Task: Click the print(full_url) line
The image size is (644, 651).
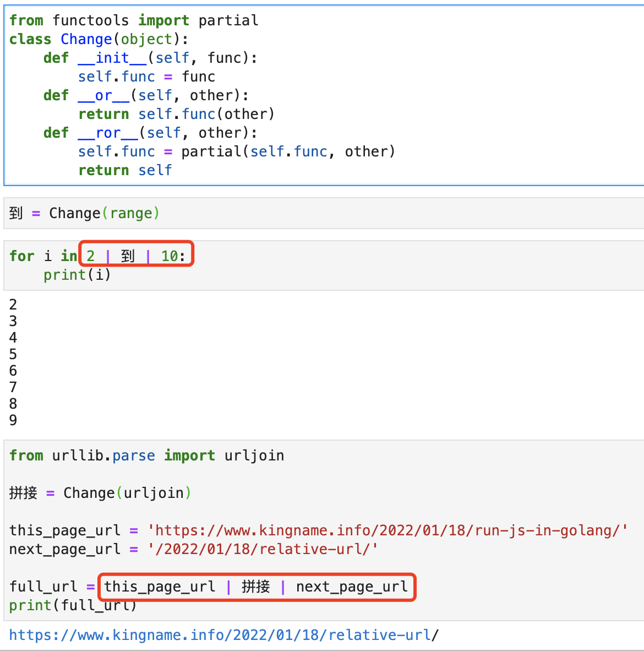Action: 73,605
